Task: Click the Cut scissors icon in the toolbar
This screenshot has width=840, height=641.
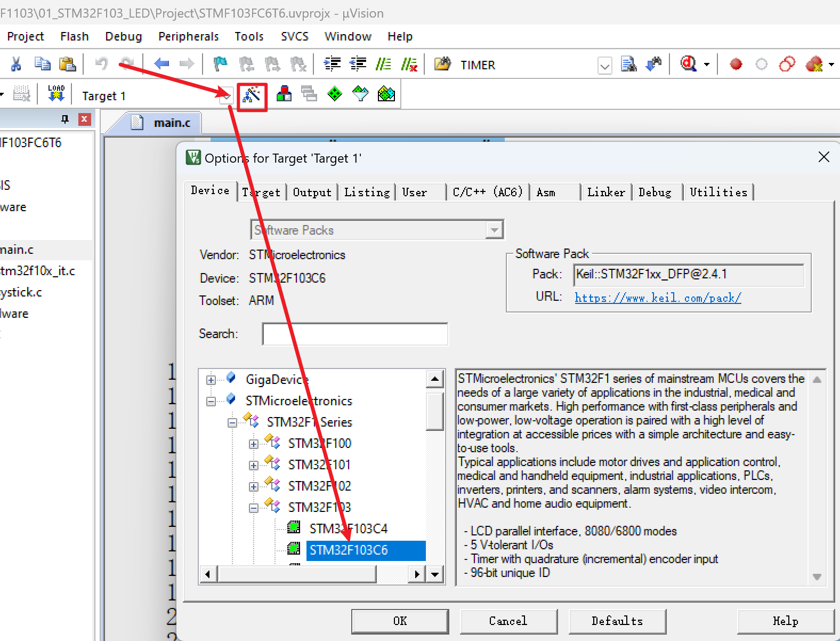Action: tap(16, 65)
